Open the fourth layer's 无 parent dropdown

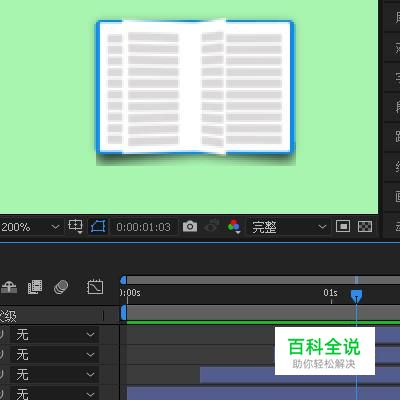(x=54, y=394)
